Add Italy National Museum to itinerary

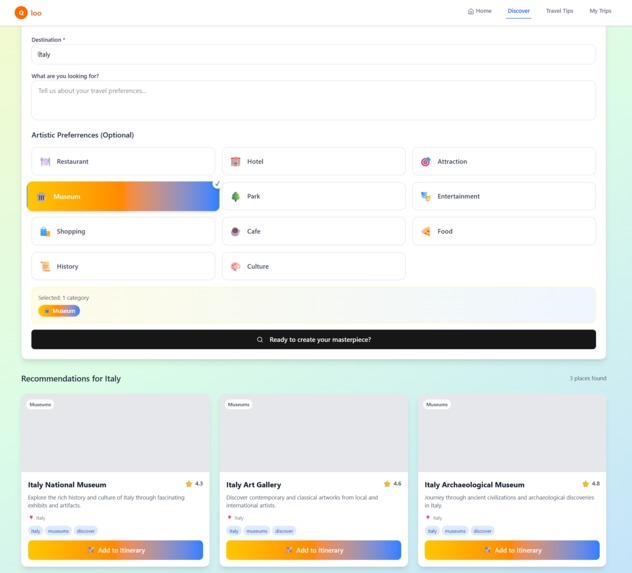115,550
